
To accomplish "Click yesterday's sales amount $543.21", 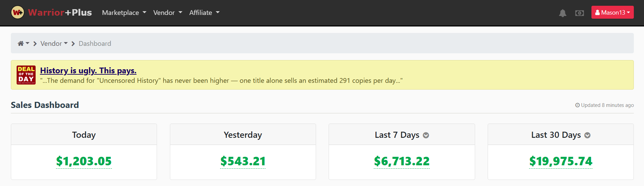I will click(x=243, y=161).
